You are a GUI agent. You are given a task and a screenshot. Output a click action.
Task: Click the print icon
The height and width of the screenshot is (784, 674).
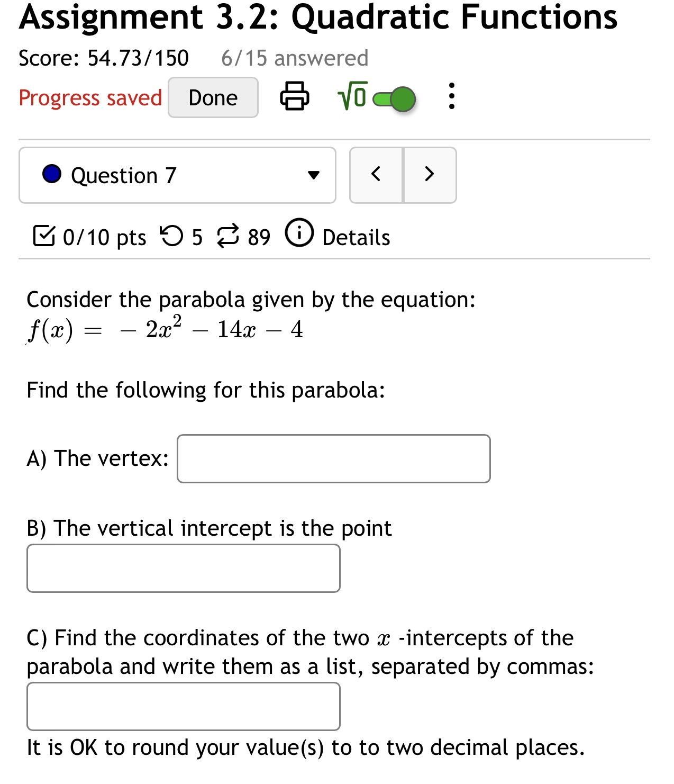click(294, 97)
